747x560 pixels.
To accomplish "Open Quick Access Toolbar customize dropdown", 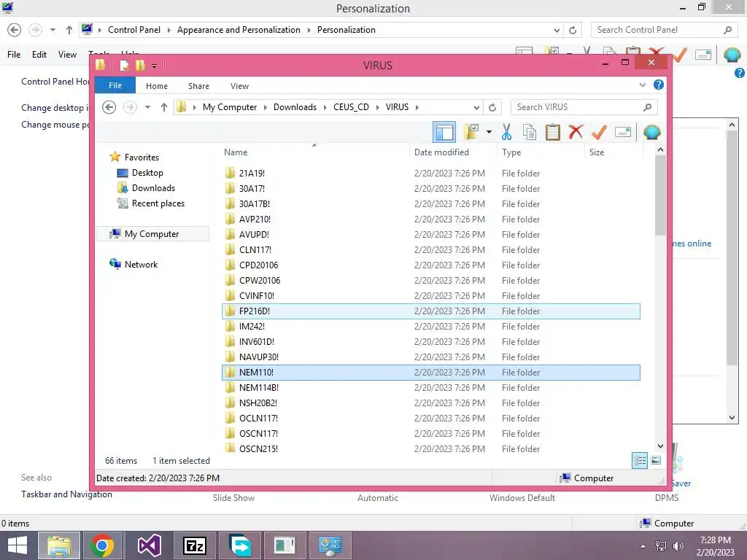I will click(155, 66).
